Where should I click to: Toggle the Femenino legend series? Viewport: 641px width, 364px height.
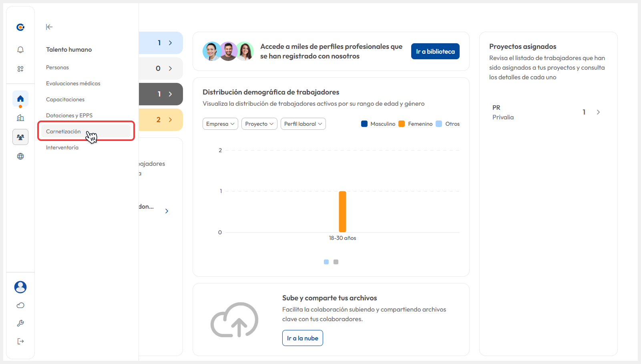point(416,124)
